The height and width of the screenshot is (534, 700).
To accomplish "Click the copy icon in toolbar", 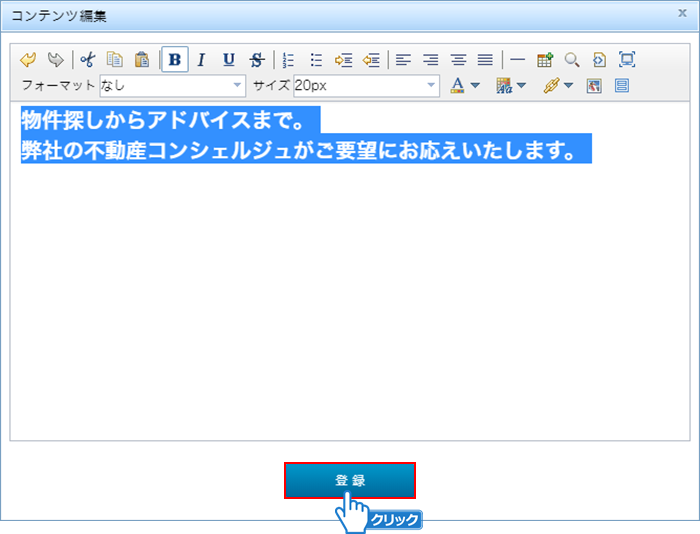I will pyautogui.click(x=115, y=59).
